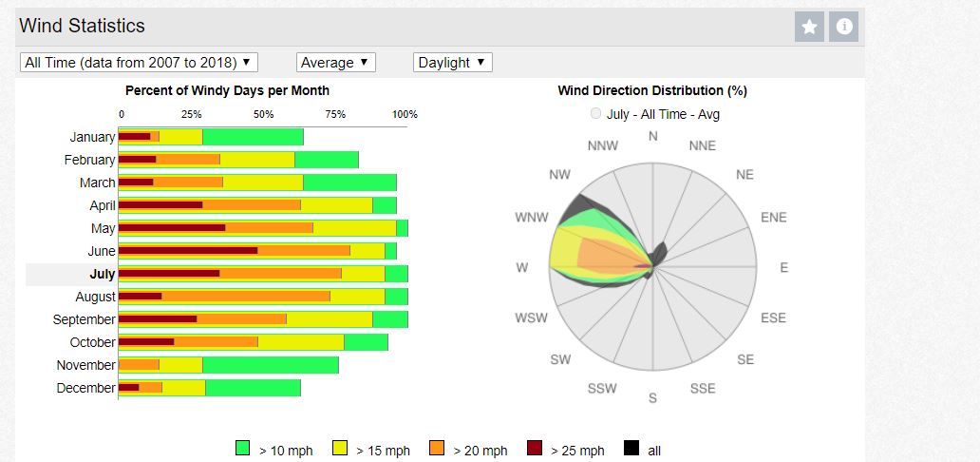Select the November month label
Image resolution: width=980 pixels, height=462 pixels.
[x=86, y=365]
